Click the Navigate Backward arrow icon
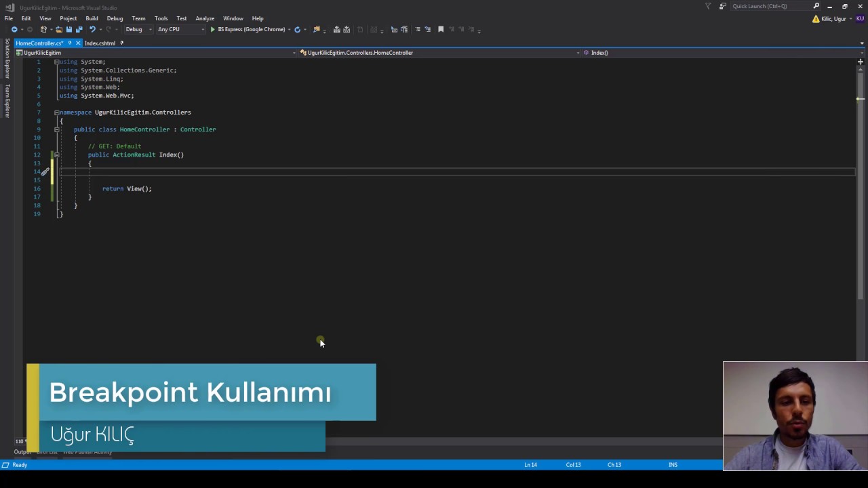Viewport: 868px width, 488px height. [14, 29]
